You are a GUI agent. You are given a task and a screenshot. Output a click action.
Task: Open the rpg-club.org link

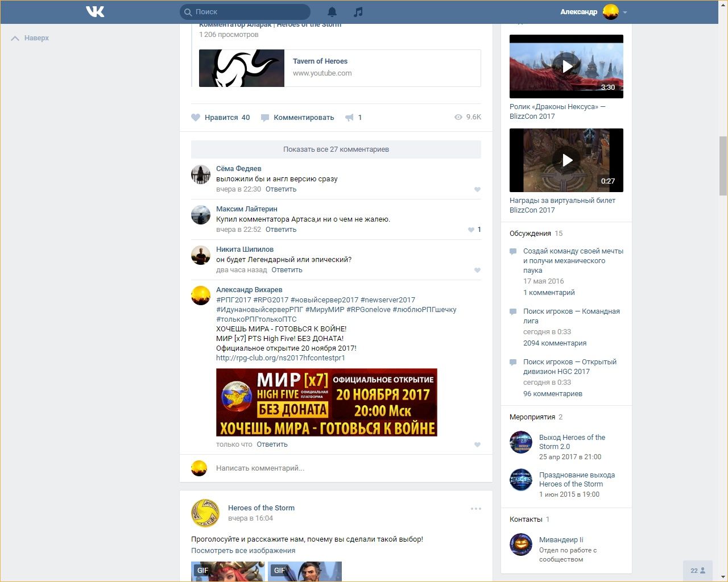[x=280, y=358]
